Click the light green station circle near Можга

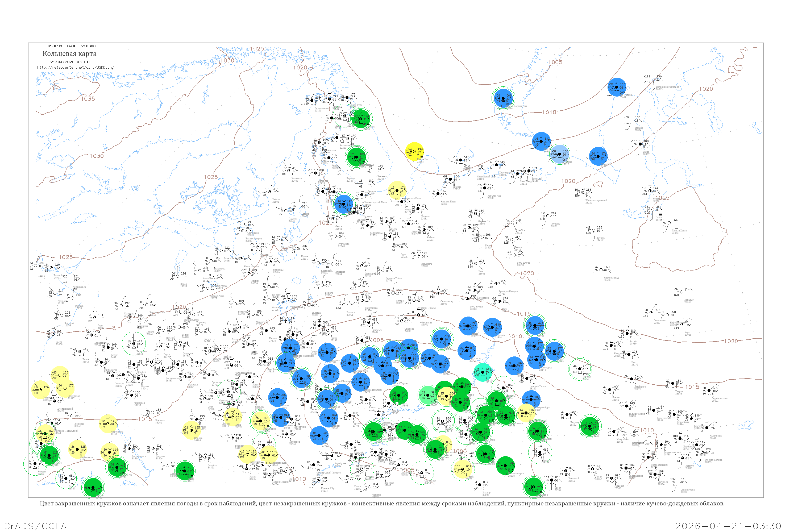point(428,395)
